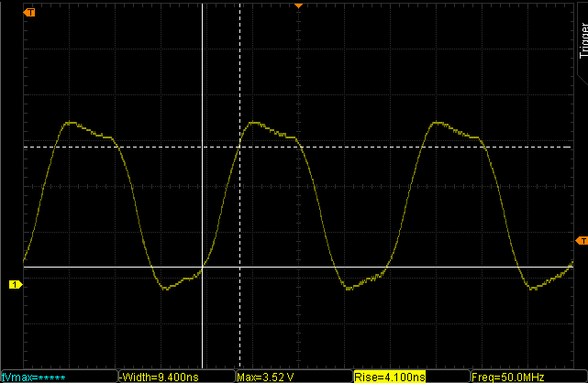Click the orange trigger level marker on the right edge
This screenshot has width=588, height=383.
[x=582, y=241]
